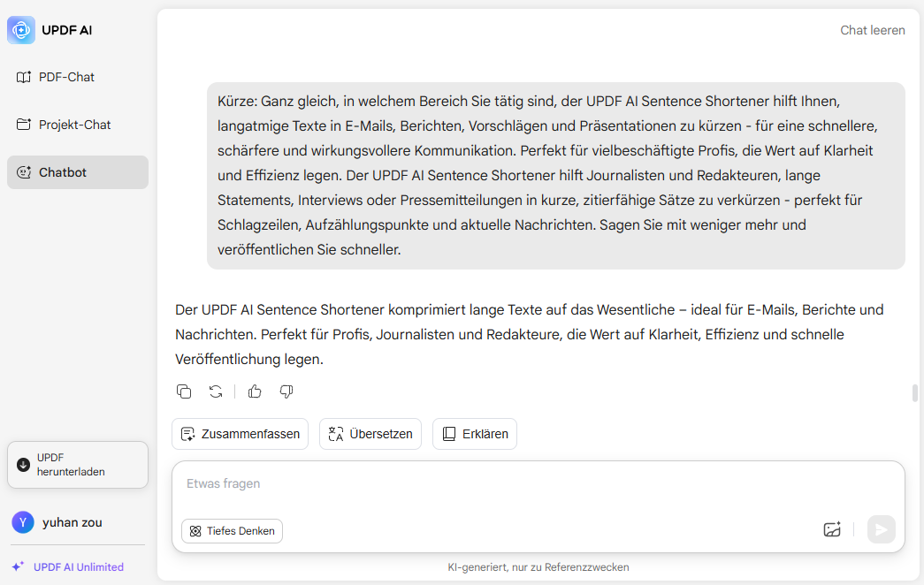Dislike the response with thumbs down
This screenshot has width=924, height=585.
pyautogui.click(x=286, y=391)
